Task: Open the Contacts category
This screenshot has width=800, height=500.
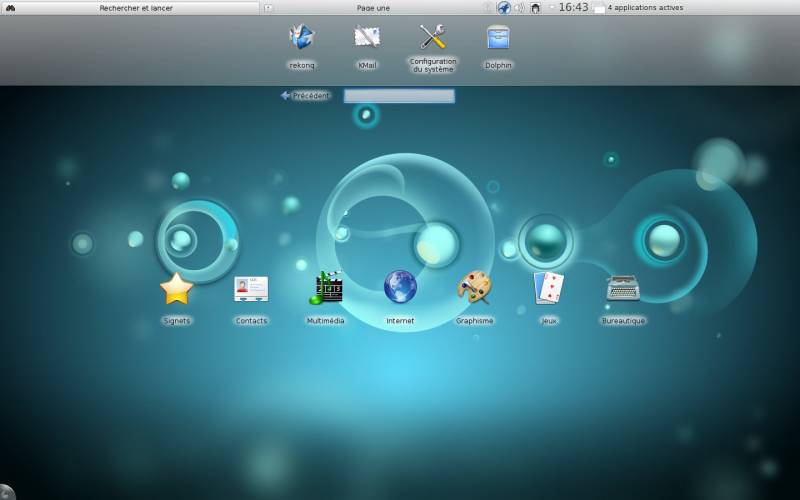Action: click(x=251, y=289)
